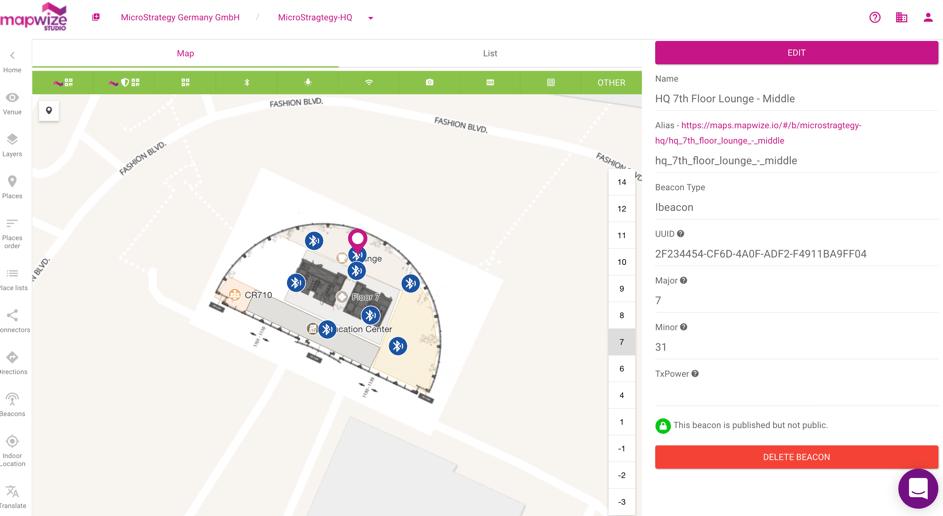Image resolution: width=943 pixels, height=516 pixels.
Task: Switch to the Map tab
Action: click(185, 54)
